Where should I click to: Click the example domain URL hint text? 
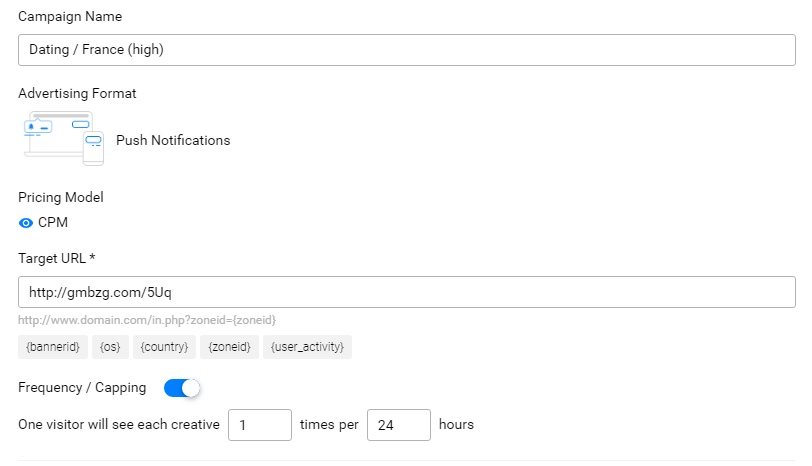[x=147, y=320]
